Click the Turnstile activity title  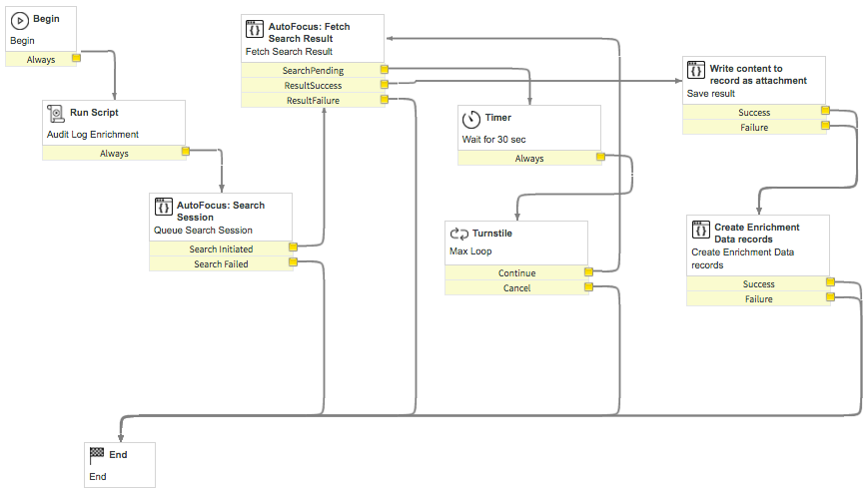tap(492, 233)
